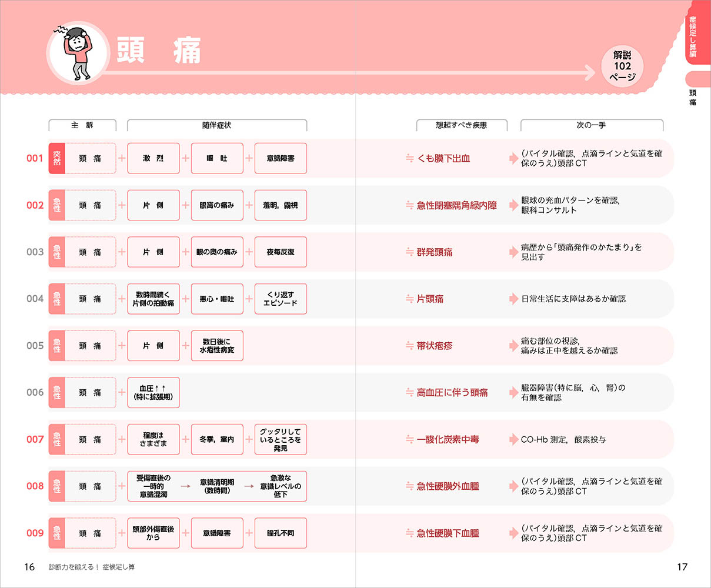Click the 随伴症状 column header
Viewport: 711px width, 588px height.
tap(216, 125)
